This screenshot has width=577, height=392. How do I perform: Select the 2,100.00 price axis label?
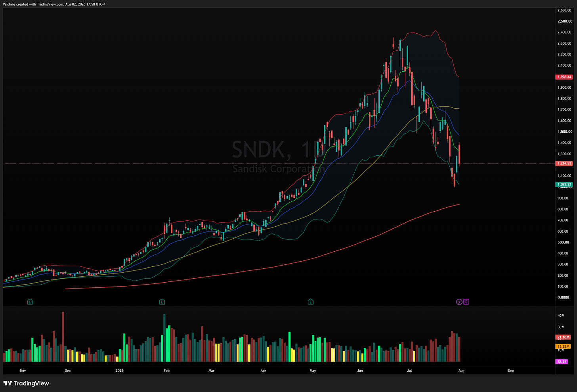[564, 65]
